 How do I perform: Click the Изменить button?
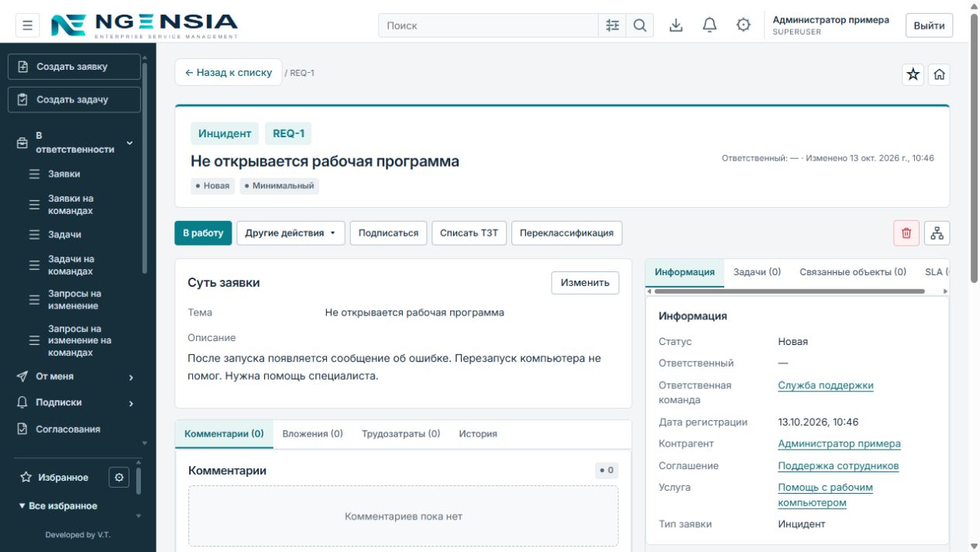click(x=585, y=283)
